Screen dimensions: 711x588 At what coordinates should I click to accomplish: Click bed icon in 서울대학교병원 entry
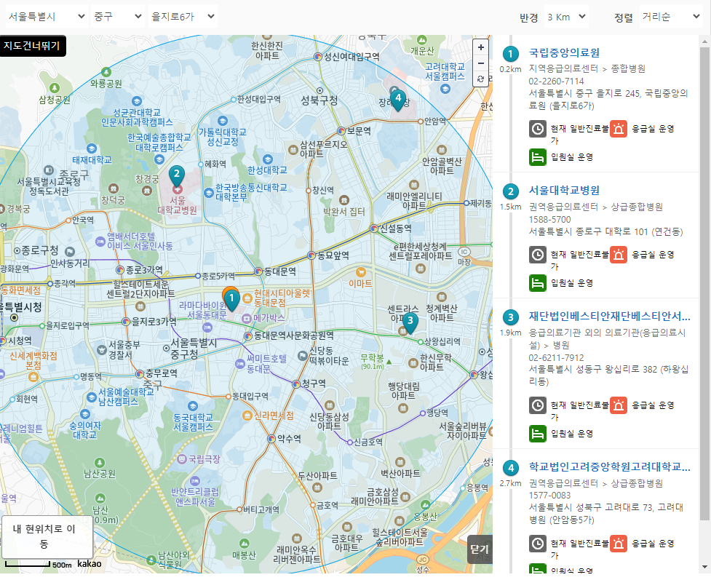coord(537,283)
